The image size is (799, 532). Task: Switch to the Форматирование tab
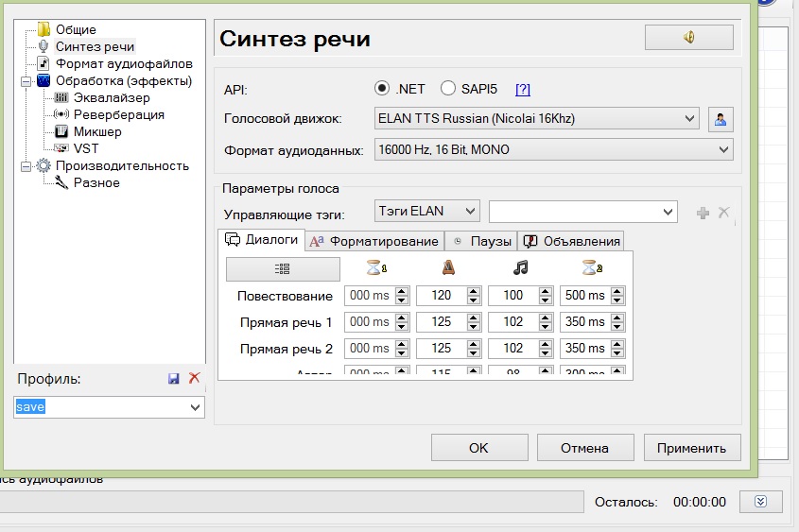point(374,241)
